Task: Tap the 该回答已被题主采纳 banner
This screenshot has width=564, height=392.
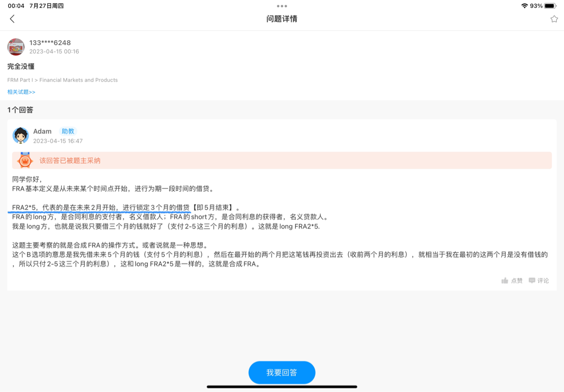Action: click(70, 161)
